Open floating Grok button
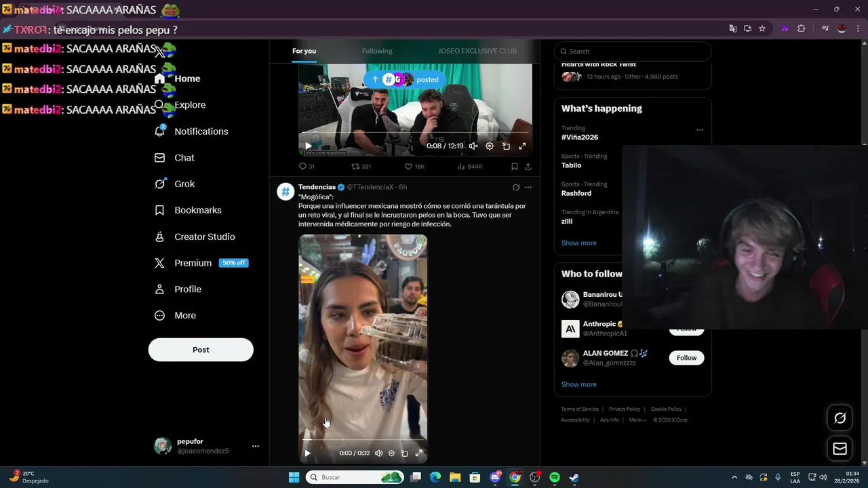The width and height of the screenshot is (868, 488). click(840, 418)
